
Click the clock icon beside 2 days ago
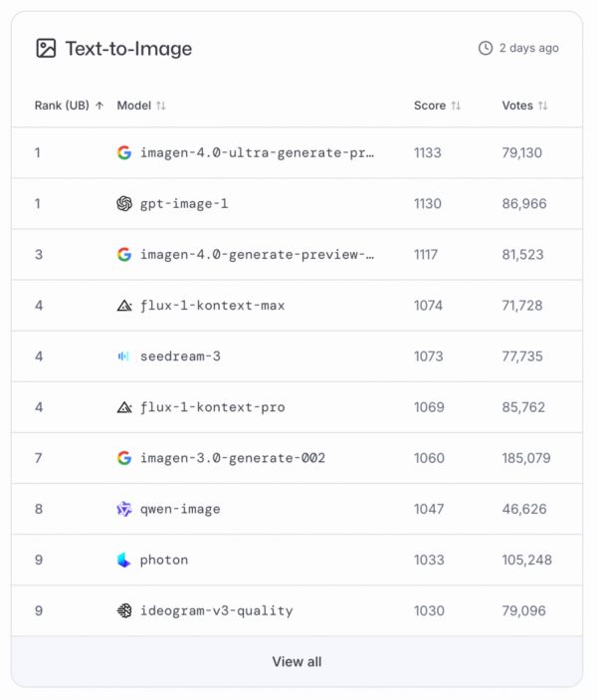486,48
